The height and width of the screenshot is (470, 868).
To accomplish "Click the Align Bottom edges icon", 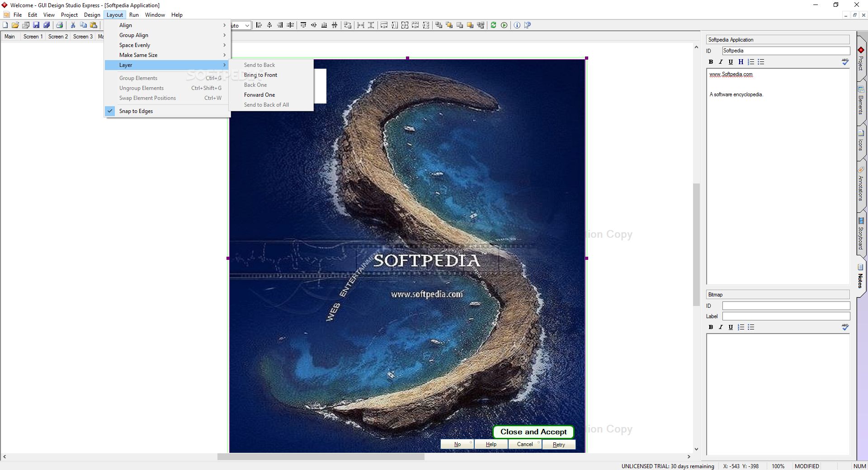I will point(324,25).
